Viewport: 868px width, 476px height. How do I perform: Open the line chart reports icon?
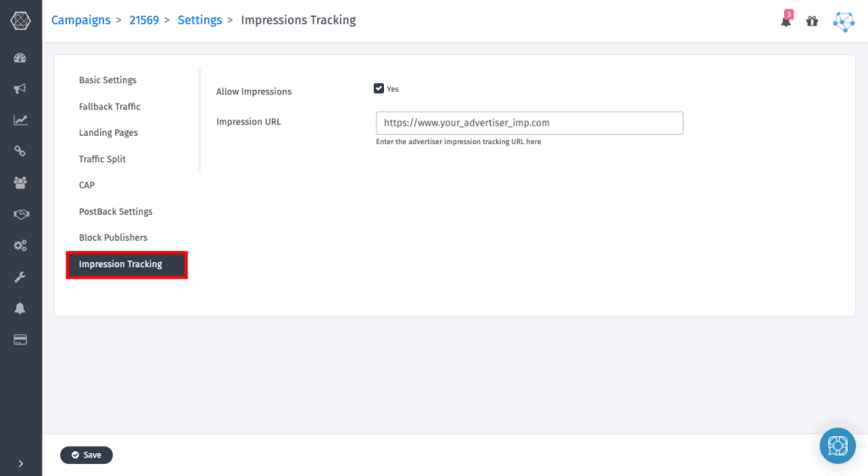(20, 120)
